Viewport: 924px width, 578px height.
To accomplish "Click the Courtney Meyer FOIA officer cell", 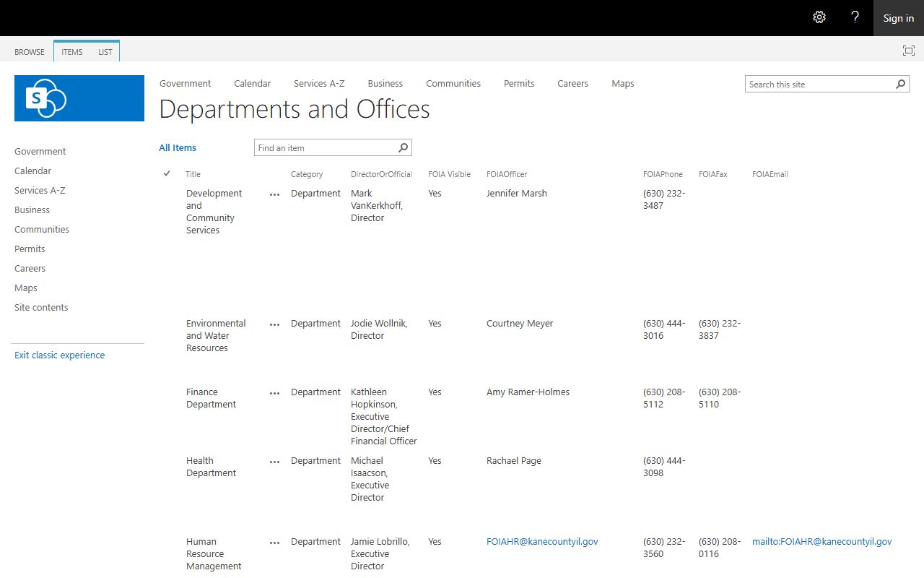I will click(x=520, y=324).
